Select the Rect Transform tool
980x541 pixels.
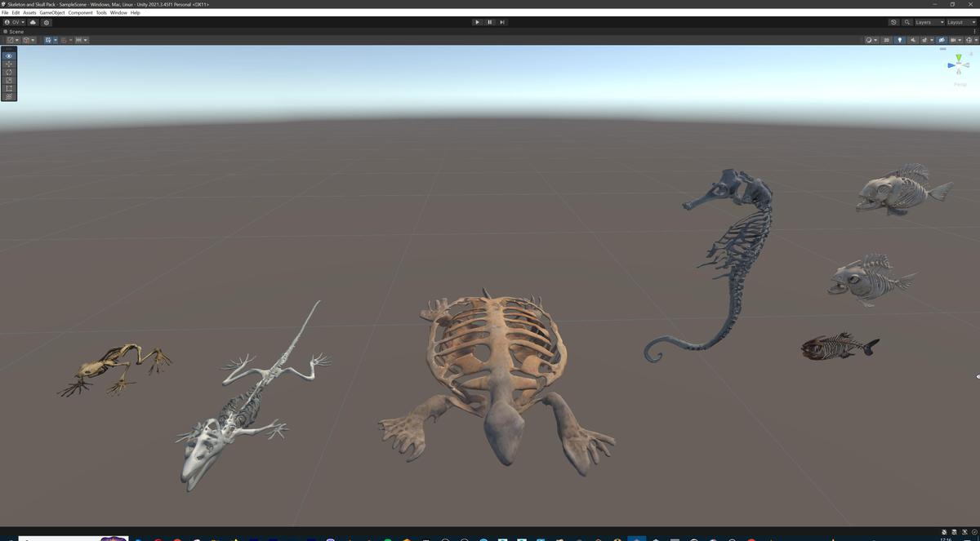[x=8, y=87]
